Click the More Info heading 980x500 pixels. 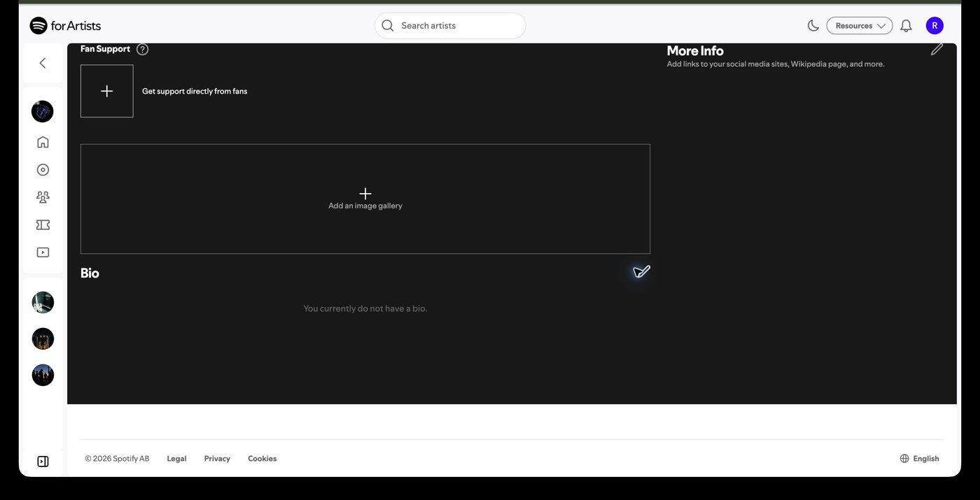[x=695, y=51]
